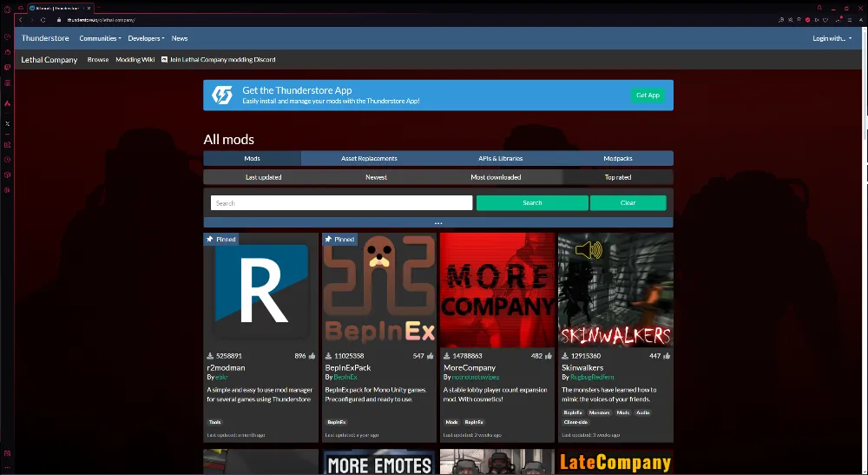Open the Opera GX main menu logo
Viewport: 868px width, 475px height.
point(7,9)
